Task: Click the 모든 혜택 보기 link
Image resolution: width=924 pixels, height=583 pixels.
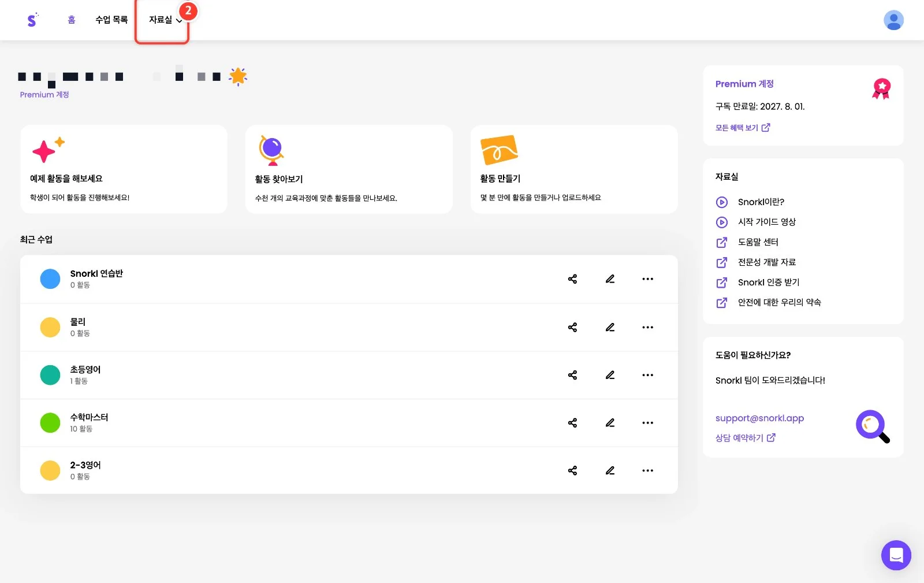Action: (x=743, y=128)
